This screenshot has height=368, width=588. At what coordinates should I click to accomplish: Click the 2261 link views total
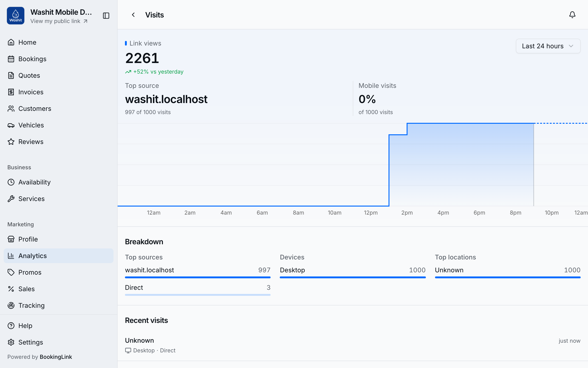click(142, 58)
